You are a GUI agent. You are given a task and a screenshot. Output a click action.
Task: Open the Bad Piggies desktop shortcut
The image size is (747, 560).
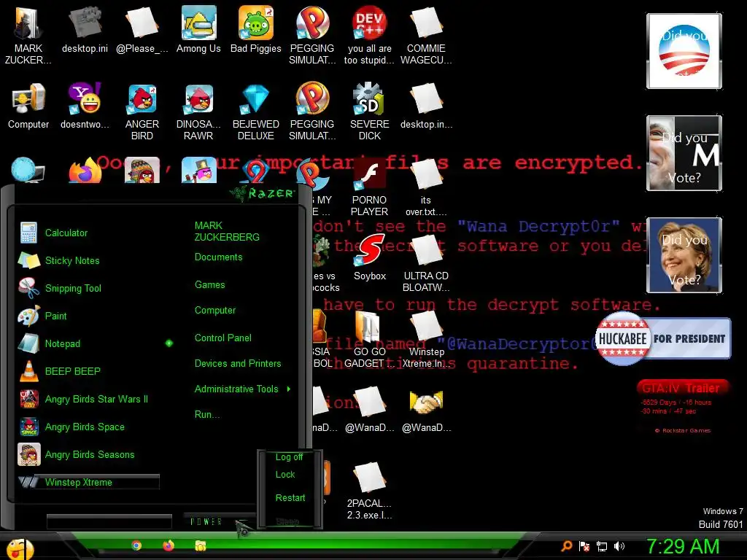[x=256, y=29]
